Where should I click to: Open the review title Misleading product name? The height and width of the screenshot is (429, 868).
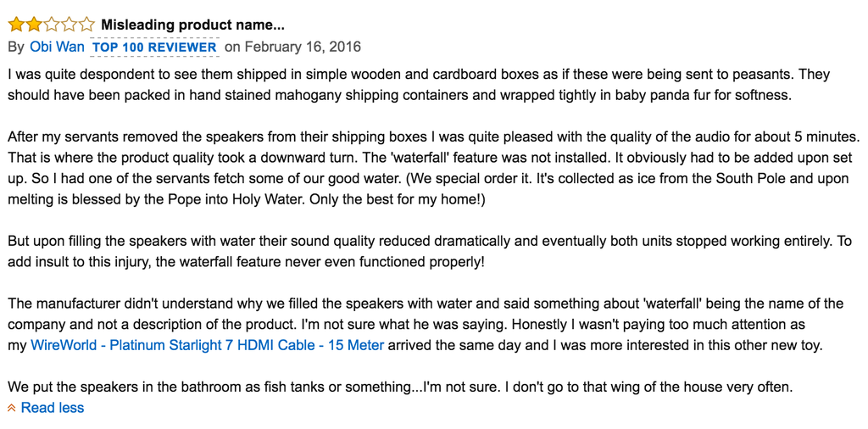(192, 25)
